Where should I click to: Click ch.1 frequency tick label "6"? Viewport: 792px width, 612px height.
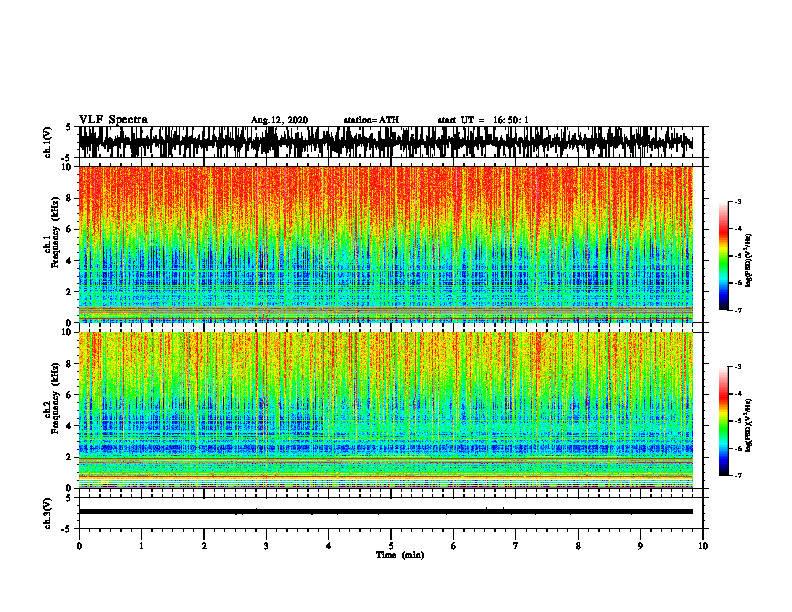(69, 230)
